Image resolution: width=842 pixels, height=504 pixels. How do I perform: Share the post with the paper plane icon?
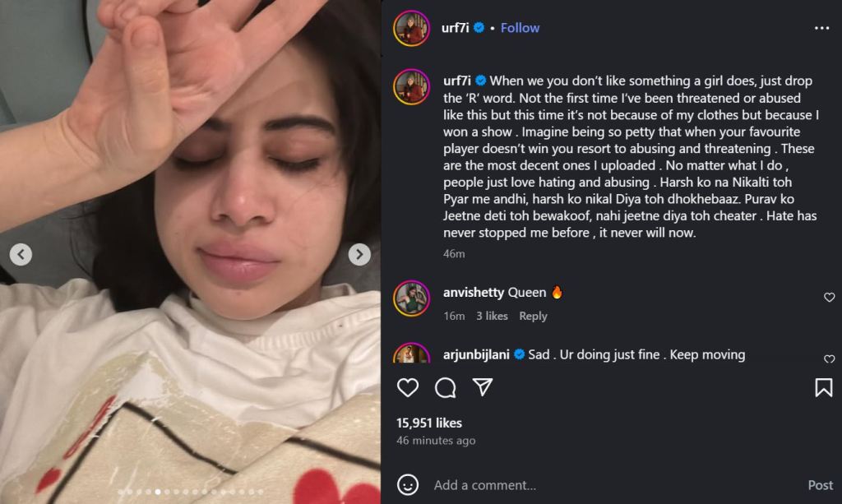pos(483,387)
